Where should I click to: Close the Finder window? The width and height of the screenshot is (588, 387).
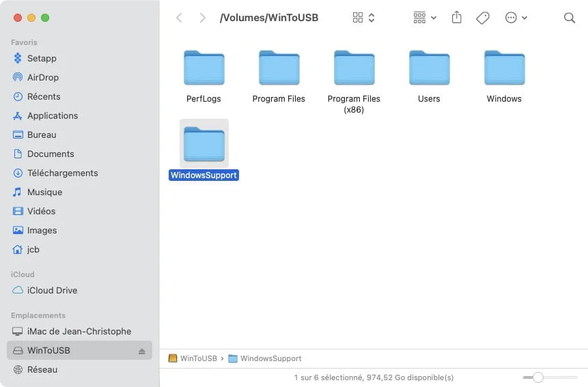17,18
